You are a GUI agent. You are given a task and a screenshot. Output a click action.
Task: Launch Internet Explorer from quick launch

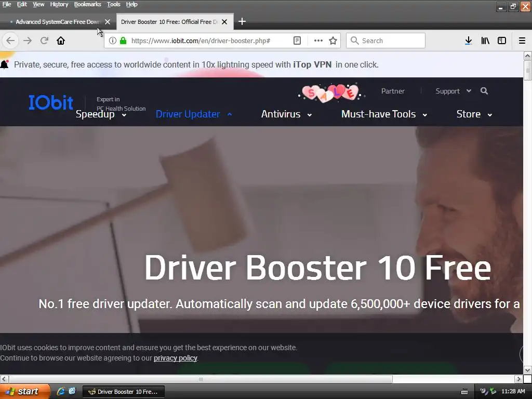click(x=61, y=391)
